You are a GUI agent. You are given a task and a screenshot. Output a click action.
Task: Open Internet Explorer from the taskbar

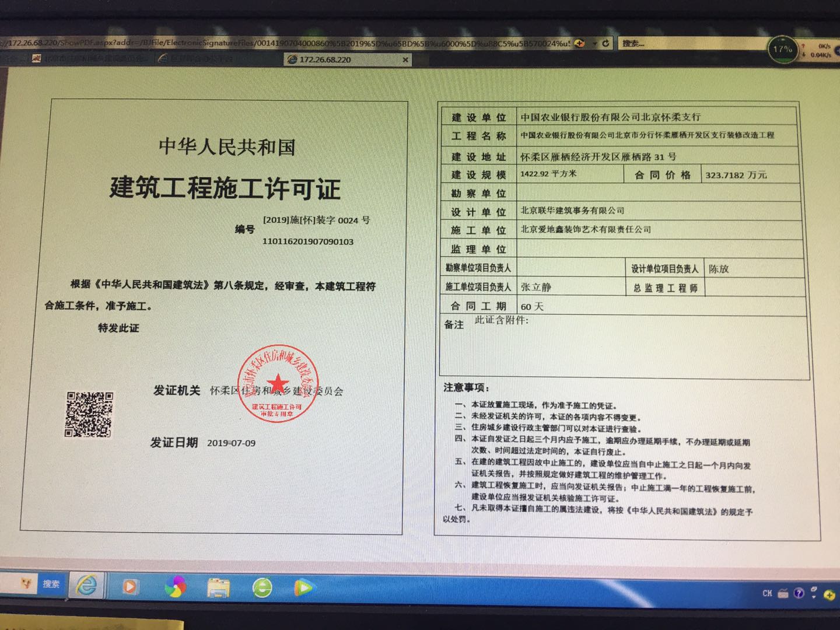86,585
